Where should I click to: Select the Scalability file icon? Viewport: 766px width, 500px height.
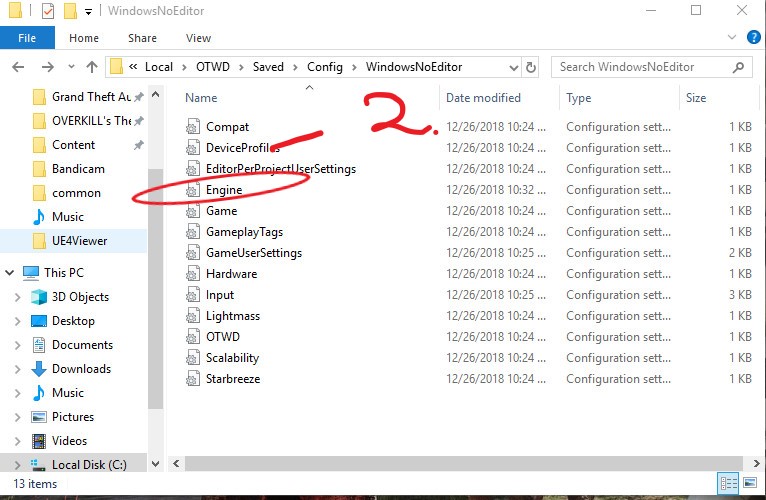pos(192,358)
